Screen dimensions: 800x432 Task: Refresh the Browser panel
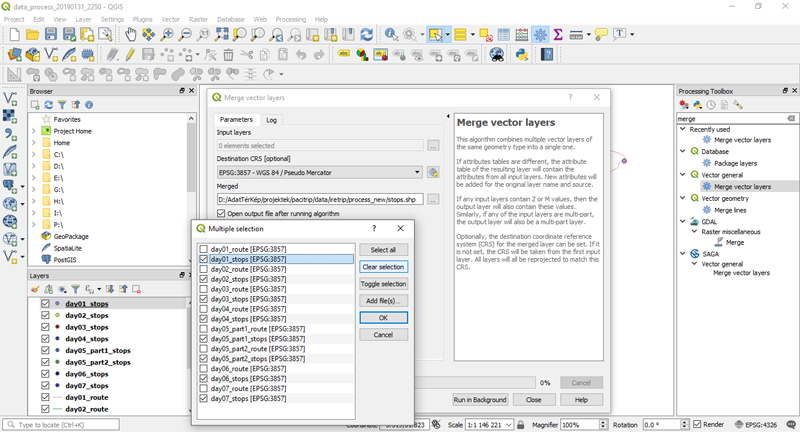[48, 105]
